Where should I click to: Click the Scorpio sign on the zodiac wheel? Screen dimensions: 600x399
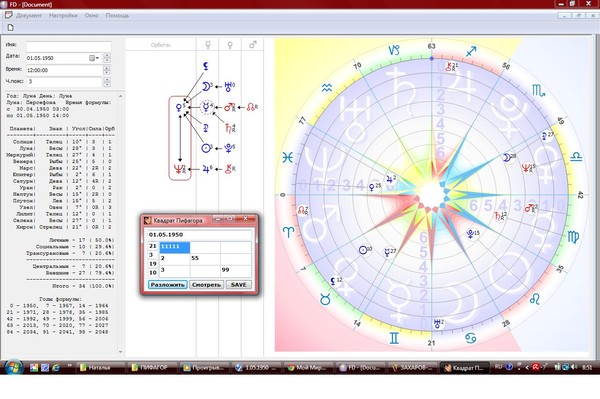(x=538, y=91)
